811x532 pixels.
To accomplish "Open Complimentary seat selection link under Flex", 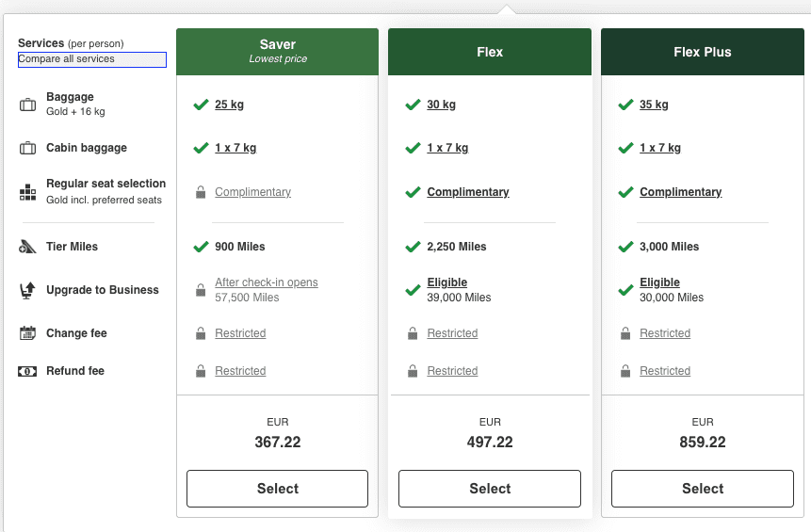I will click(468, 192).
